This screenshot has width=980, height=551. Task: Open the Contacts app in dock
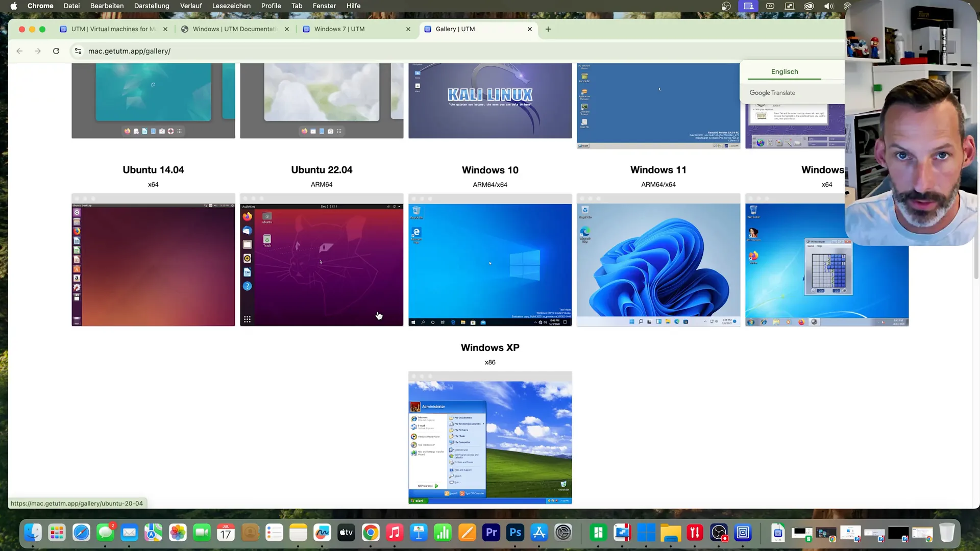(x=250, y=533)
